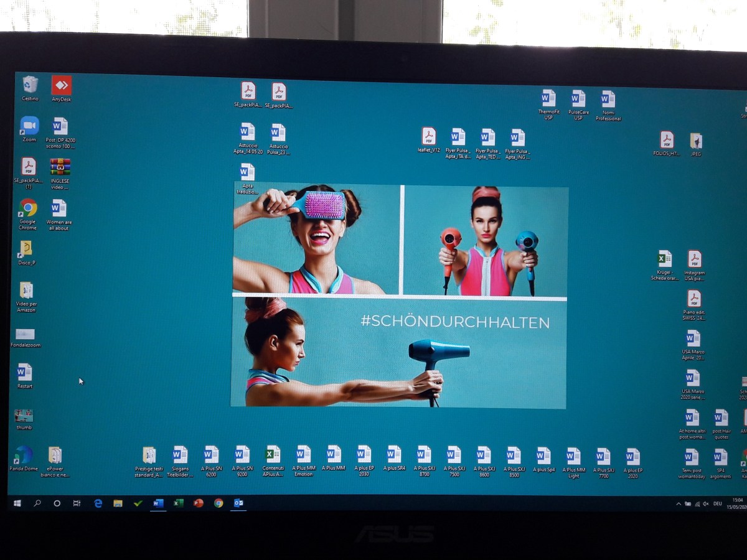Open the Krügel Excel spreadsheet on desktop
This screenshot has height=560, width=747.
click(665, 259)
